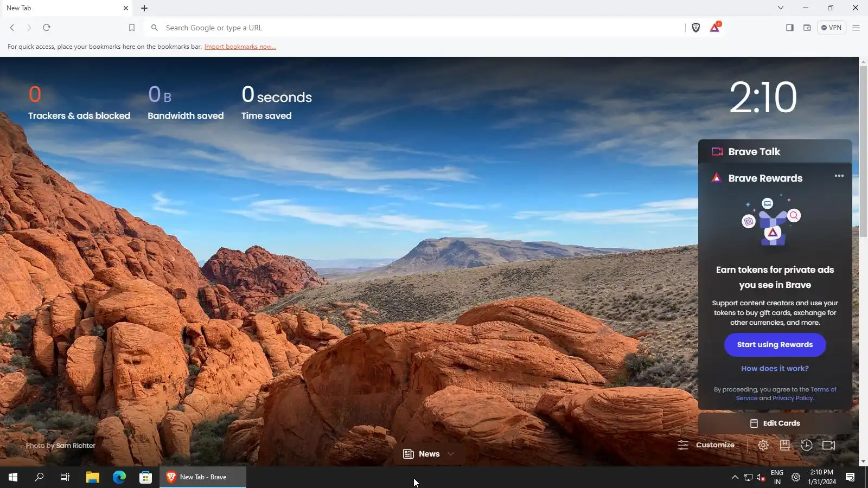
Task: Open Task View on taskbar
Action: pos(65,477)
